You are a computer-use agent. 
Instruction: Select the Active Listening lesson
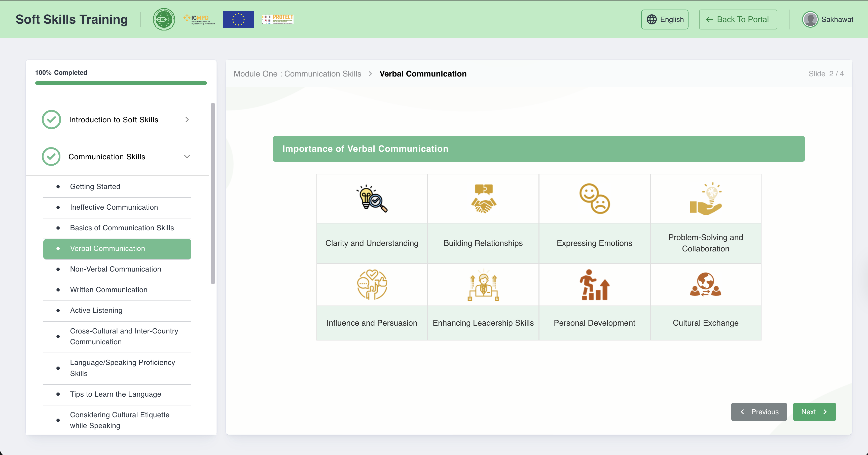tap(96, 310)
